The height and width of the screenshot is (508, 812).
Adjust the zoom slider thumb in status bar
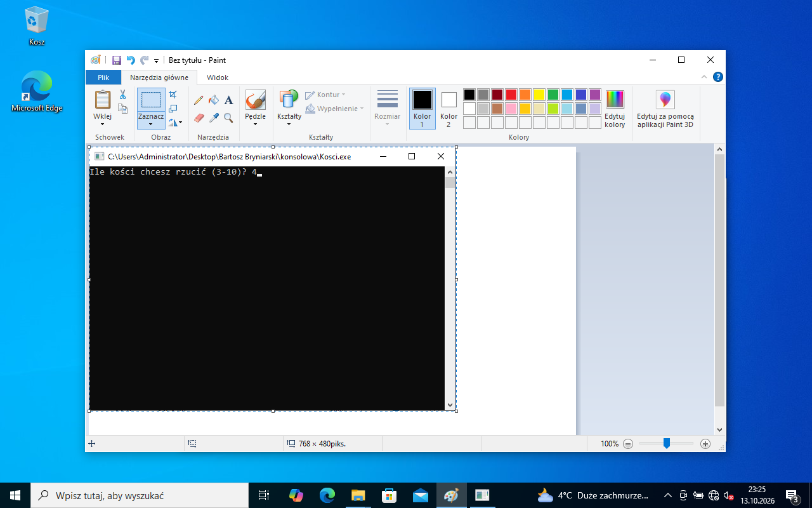coord(667,443)
